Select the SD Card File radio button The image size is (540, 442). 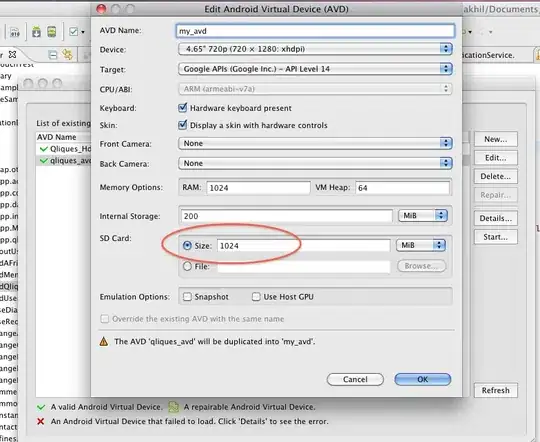tap(187, 266)
